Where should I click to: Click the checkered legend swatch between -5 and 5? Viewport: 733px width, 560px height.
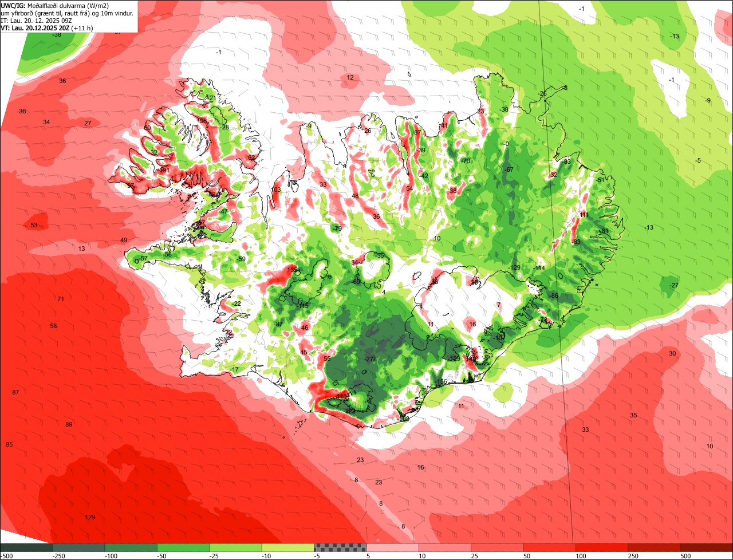[x=340, y=547]
